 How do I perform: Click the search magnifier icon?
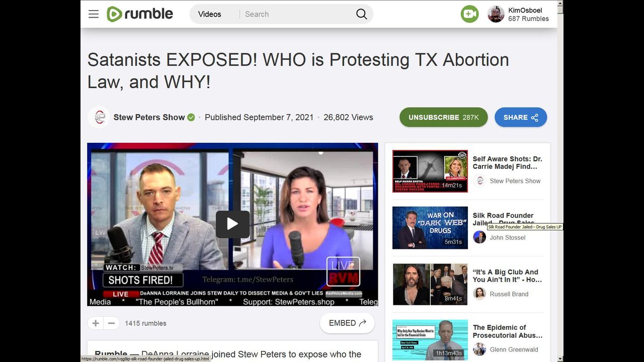tap(361, 14)
